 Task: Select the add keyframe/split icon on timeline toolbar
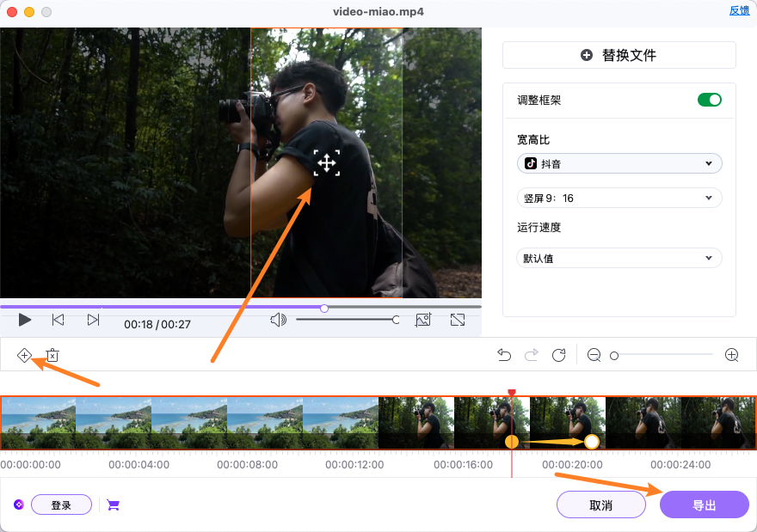24,354
